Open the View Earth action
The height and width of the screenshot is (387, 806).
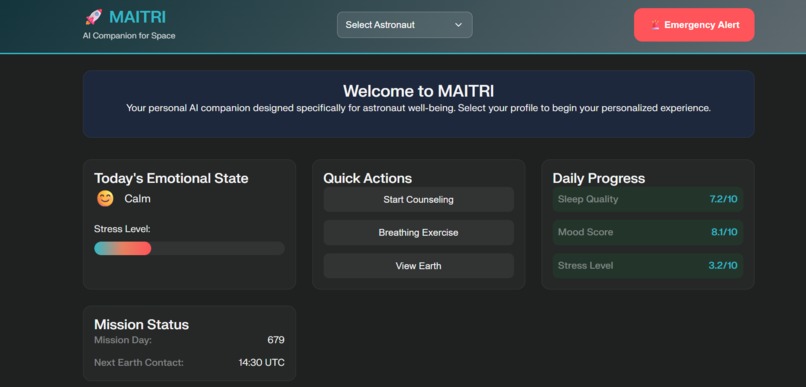tap(418, 266)
